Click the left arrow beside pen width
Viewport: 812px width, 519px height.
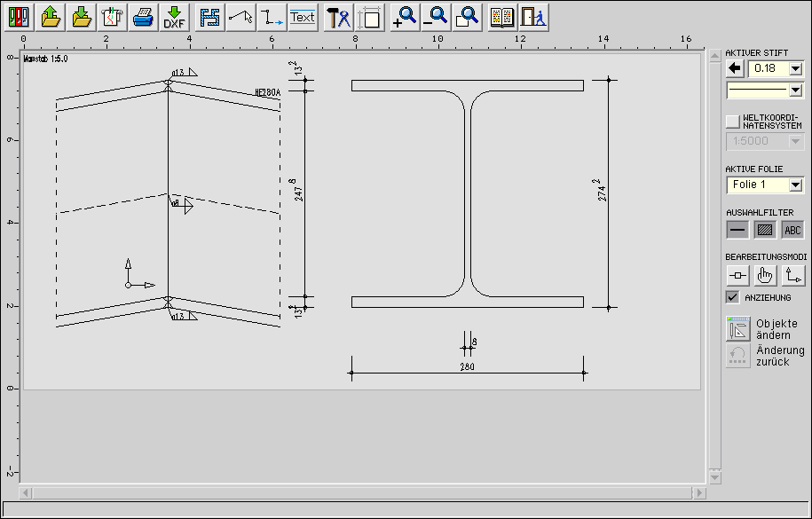tap(735, 68)
